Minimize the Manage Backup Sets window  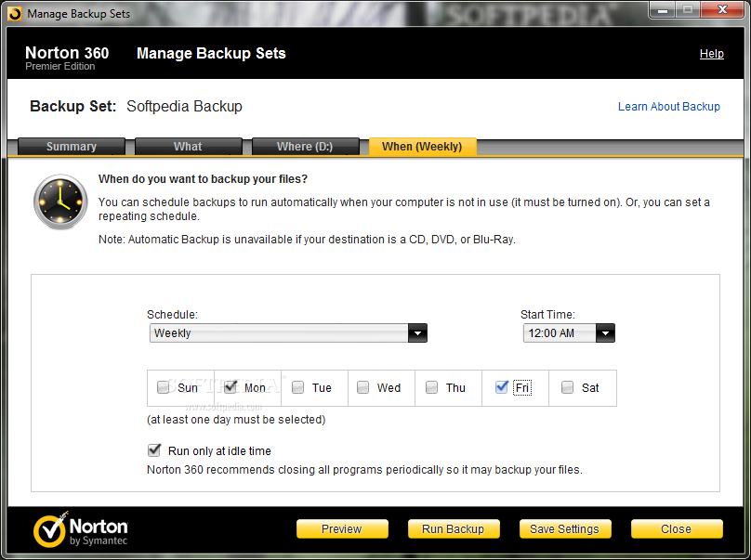[x=663, y=10]
